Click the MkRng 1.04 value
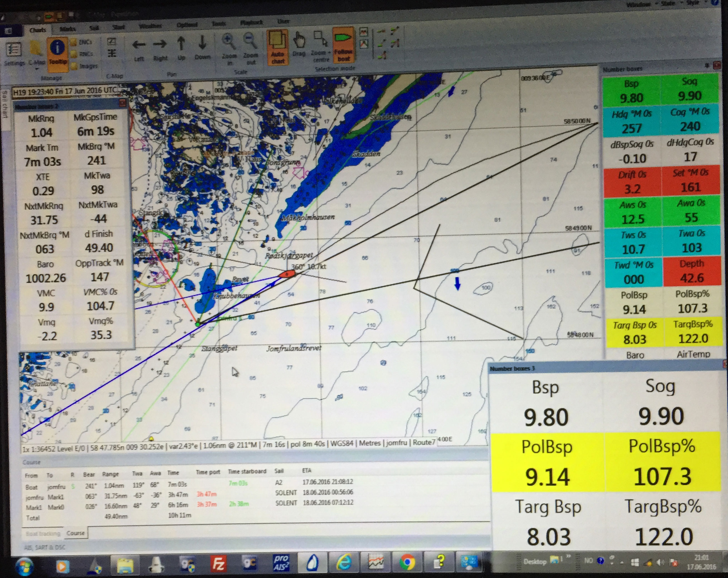This screenshot has width=728, height=578. pos(42,133)
